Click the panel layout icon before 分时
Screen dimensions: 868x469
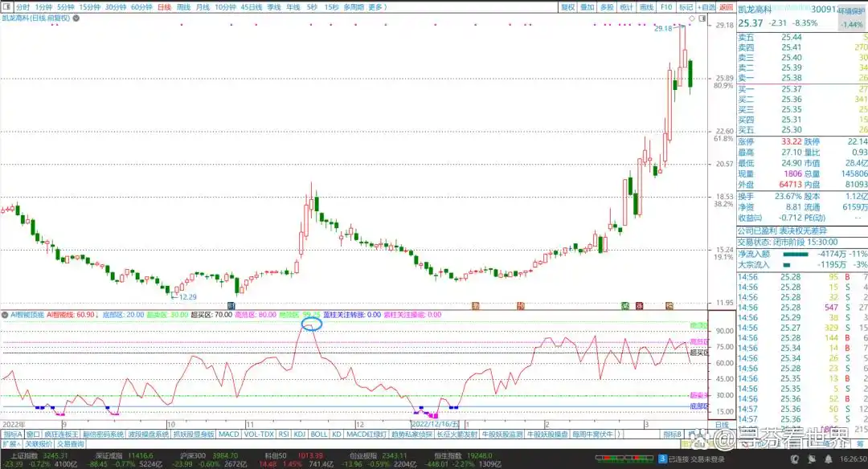[6, 6]
